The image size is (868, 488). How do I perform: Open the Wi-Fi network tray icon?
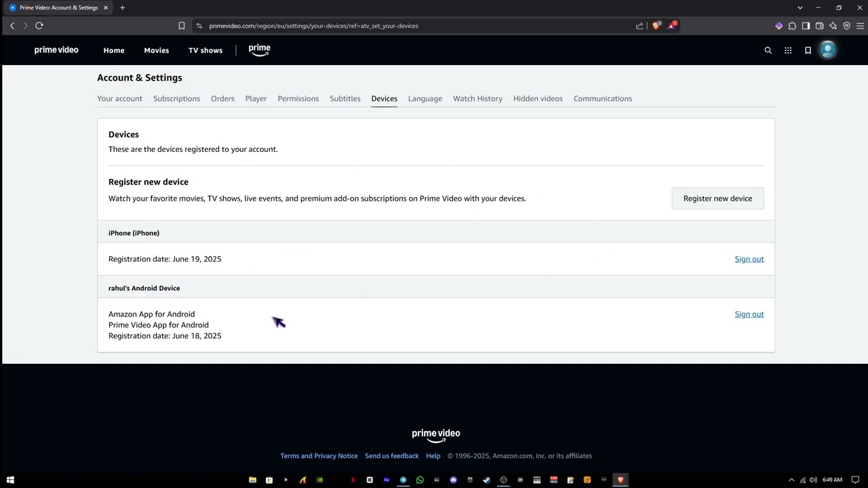[x=803, y=480]
